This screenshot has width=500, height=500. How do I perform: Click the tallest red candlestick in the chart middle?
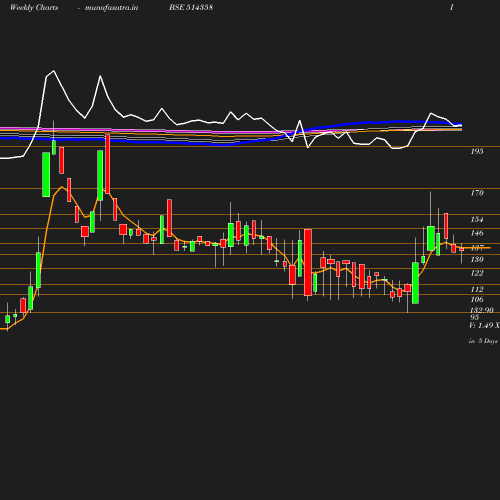pos(308,262)
